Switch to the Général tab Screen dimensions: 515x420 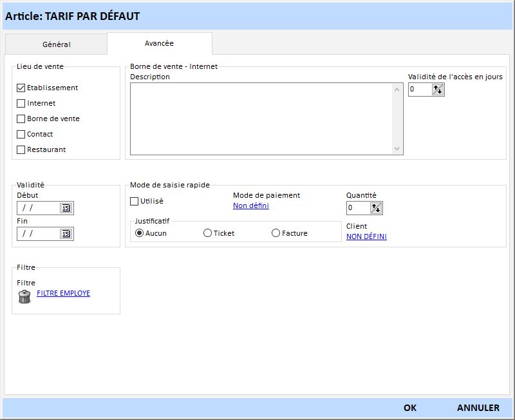point(56,44)
